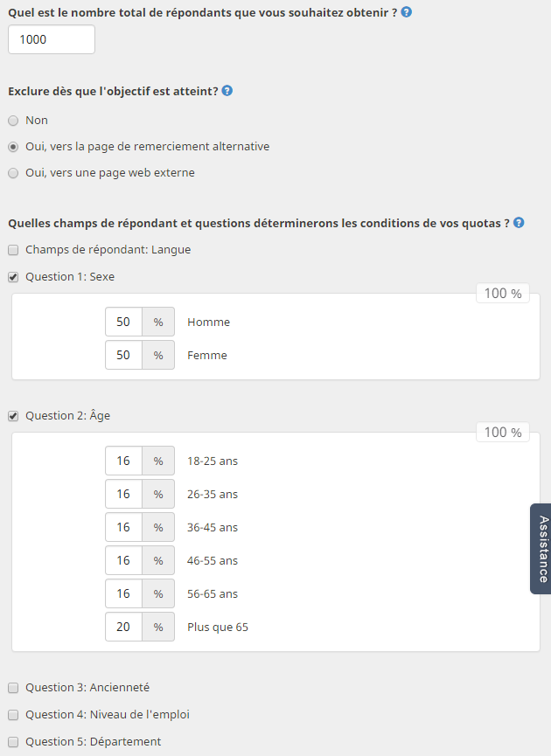Edit the Homme percentage field
Screen dimensions: 551x756
[123, 322]
